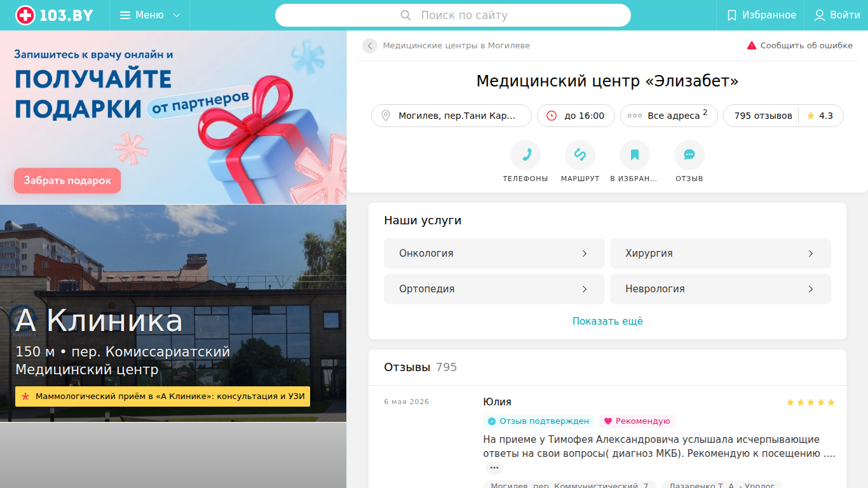This screenshot has height=488, width=868.
Task: Click the Отзывы 795 heading
Action: tap(421, 367)
